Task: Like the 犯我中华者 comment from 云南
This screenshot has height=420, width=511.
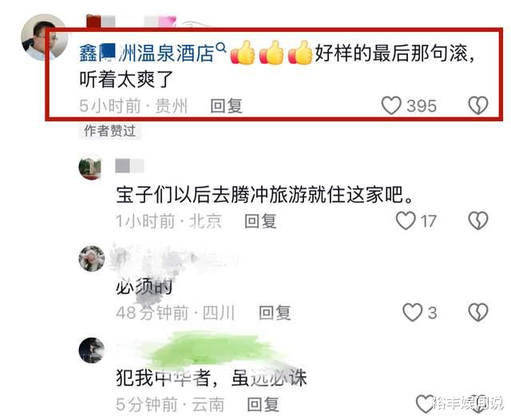Action: click(x=425, y=404)
